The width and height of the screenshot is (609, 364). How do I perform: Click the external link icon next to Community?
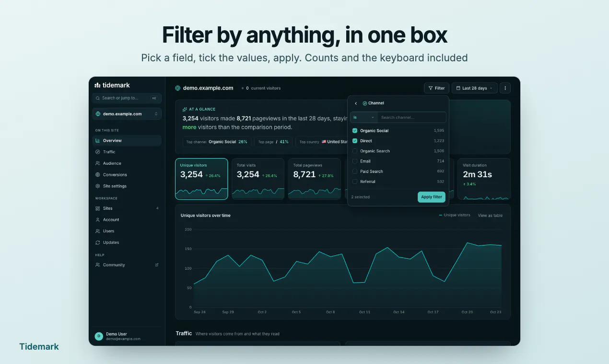157,265
